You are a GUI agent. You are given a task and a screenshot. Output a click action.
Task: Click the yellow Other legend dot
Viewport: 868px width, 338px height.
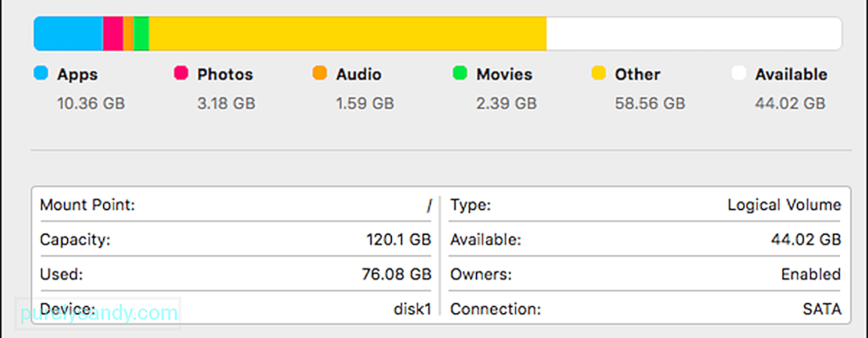pyautogui.click(x=599, y=73)
